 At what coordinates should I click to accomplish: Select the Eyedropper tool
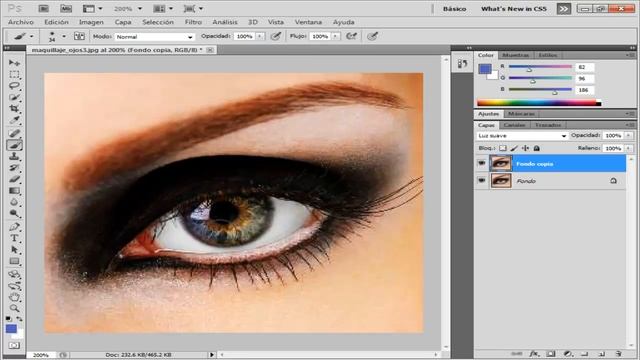click(14, 120)
